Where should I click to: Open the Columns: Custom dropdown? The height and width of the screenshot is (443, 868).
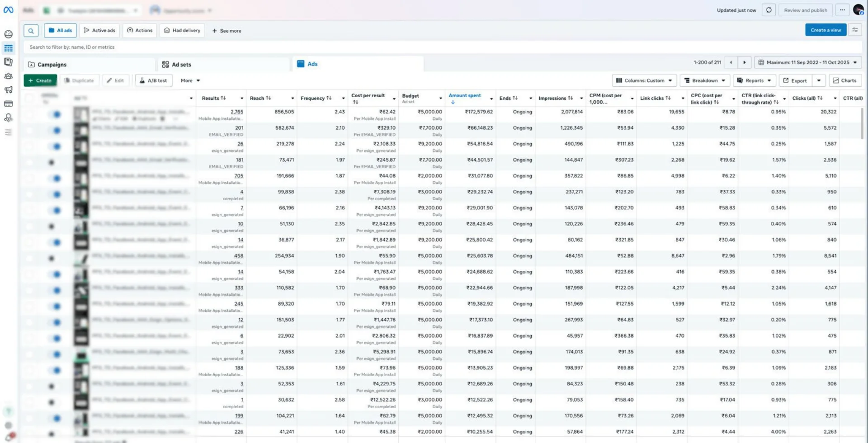coord(644,80)
